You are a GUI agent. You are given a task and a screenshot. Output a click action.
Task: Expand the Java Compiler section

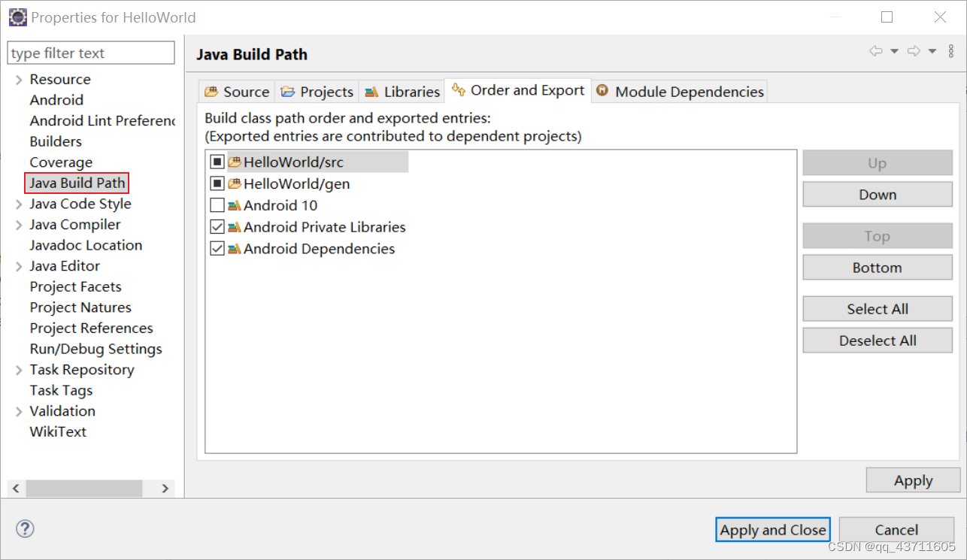pyautogui.click(x=17, y=224)
